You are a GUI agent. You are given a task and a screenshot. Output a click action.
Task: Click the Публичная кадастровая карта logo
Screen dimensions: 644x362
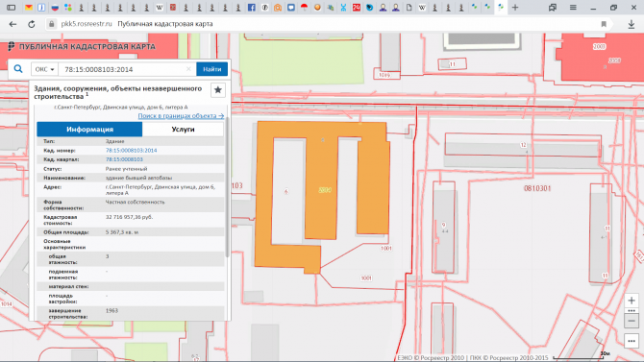[x=82, y=46]
